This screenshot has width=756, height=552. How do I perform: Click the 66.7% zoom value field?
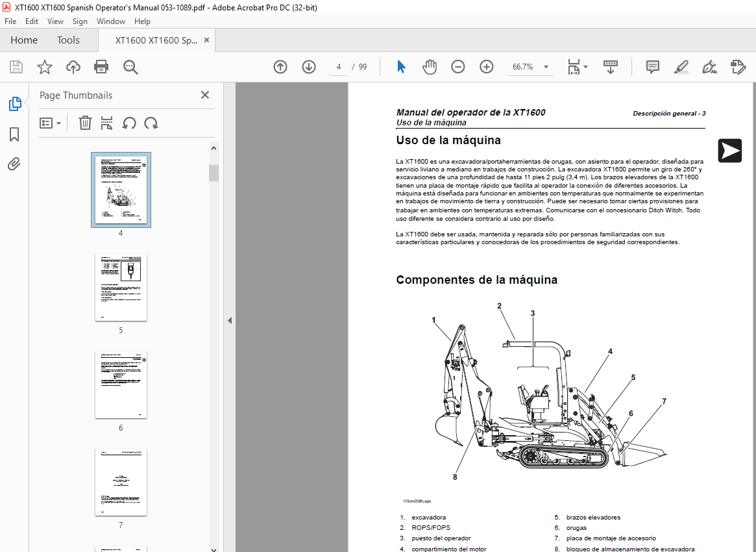click(522, 67)
